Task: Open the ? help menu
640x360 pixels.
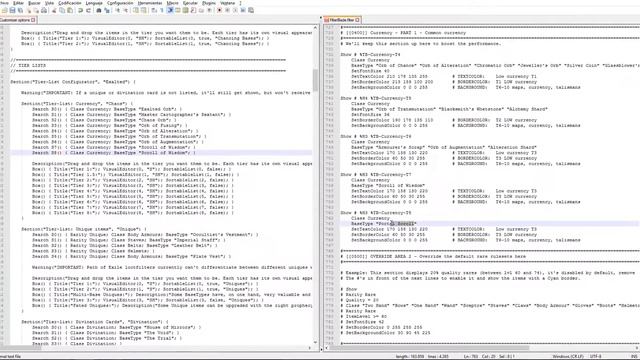Action: click(x=240, y=3)
